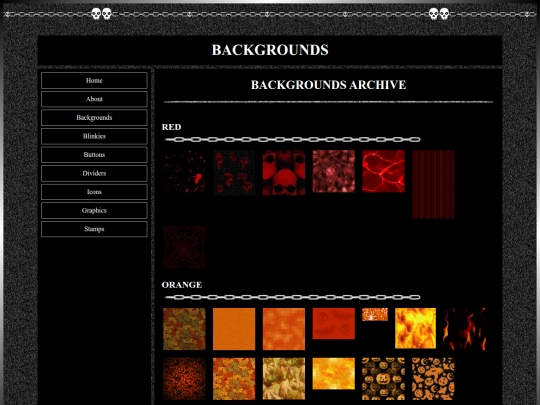The width and height of the screenshot is (540, 405).
Task: Choose the dark background with orange flames
Action: click(x=465, y=329)
